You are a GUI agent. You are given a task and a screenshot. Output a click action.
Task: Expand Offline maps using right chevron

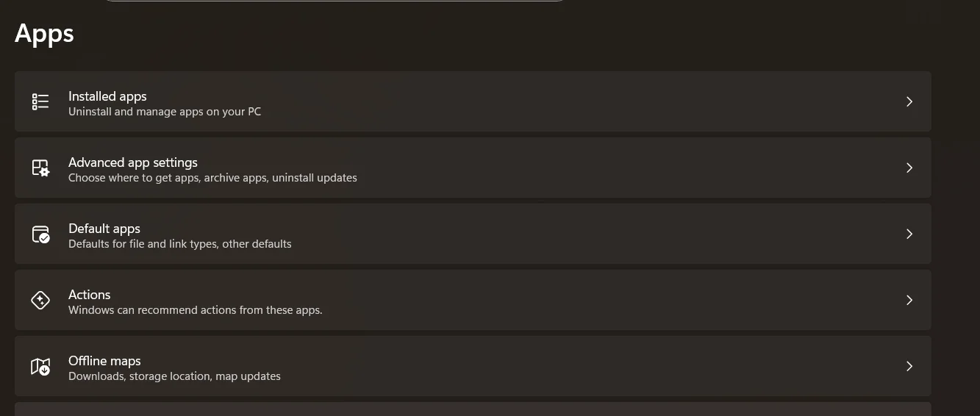909,366
